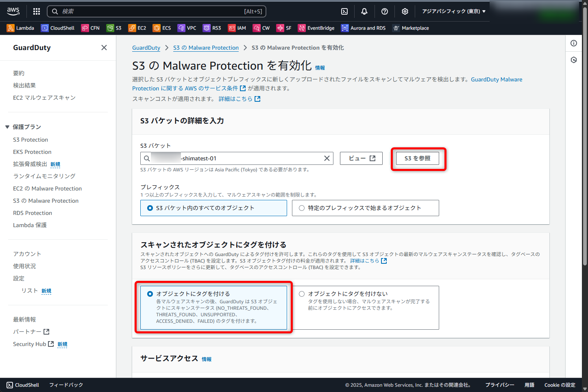Open EC2 の Malware Protection in sidebar
The image size is (588, 392).
click(47, 188)
